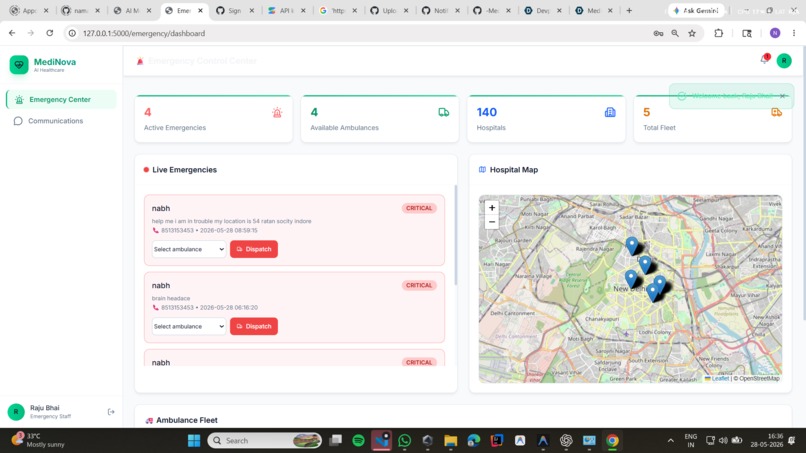Open the Leaflet attribution link
This screenshot has height=453, width=806.
[x=720, y=378]
